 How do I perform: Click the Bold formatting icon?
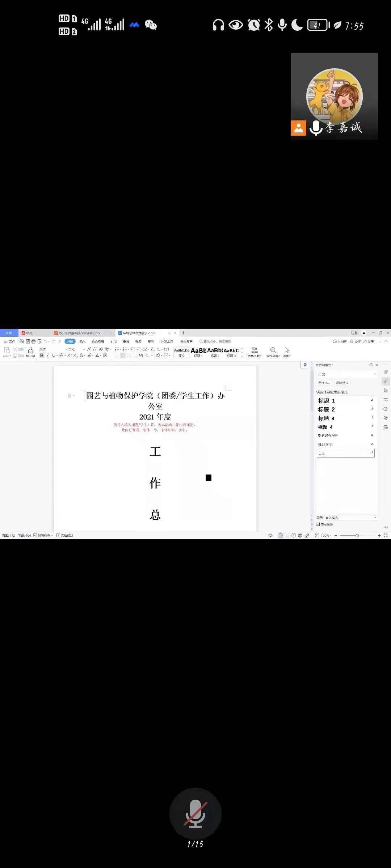coord(42,356)
